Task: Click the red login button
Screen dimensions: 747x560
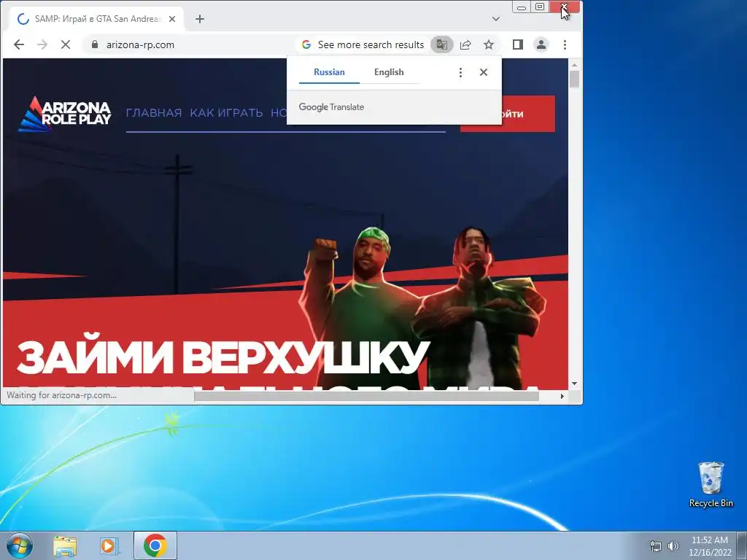Action: 528,114
